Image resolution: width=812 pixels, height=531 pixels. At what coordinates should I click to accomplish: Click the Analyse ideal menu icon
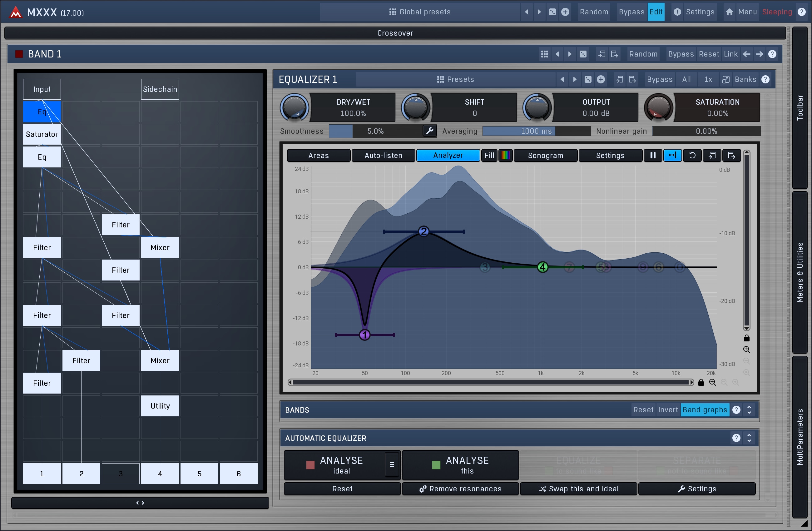coord(392,464)
